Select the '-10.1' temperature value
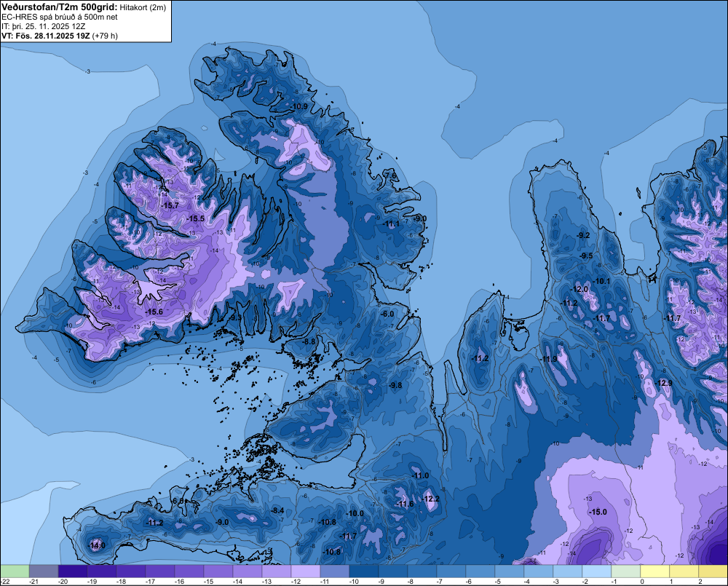The height and width of the screenshot is (586, 728). (602, 281)
